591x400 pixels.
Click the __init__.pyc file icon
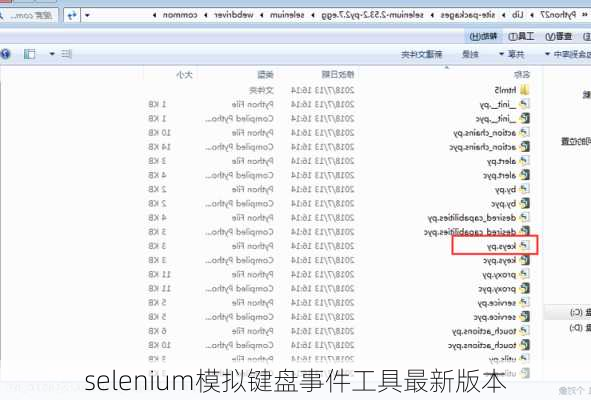click(524, 118)
